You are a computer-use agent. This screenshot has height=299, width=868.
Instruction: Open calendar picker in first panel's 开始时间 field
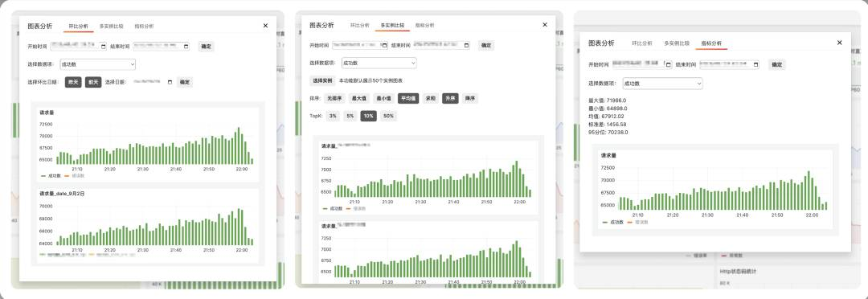click(x=103, y=47)
